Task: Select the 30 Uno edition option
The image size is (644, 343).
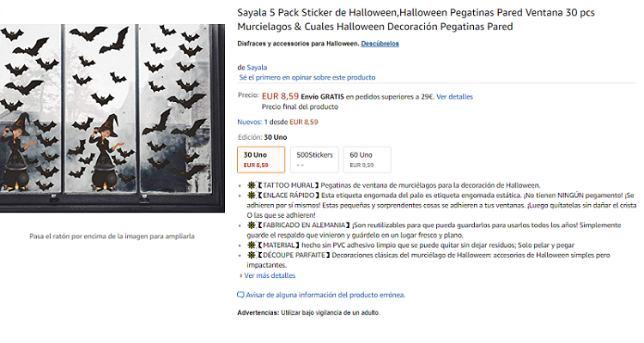Action: click(260, 159)
